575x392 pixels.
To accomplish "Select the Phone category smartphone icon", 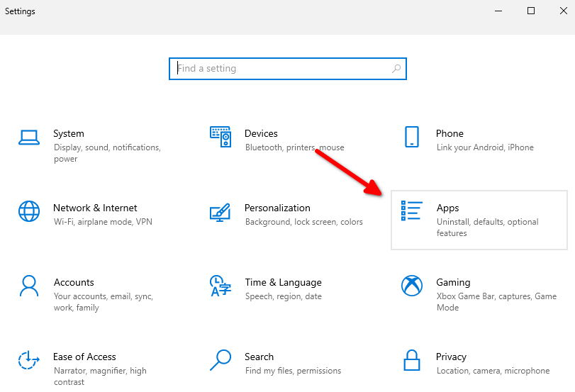I will (412, 137).
